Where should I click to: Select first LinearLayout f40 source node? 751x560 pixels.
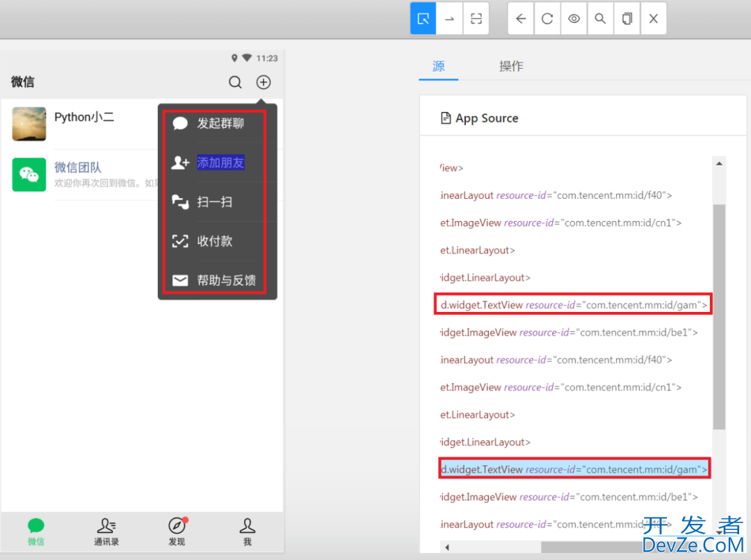pos(556,195)
